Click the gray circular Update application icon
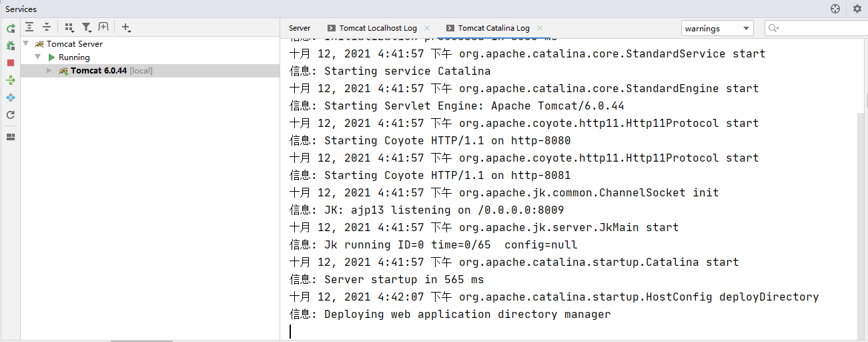The height and width of the screenshot is (342, 868). coord(11,115)
